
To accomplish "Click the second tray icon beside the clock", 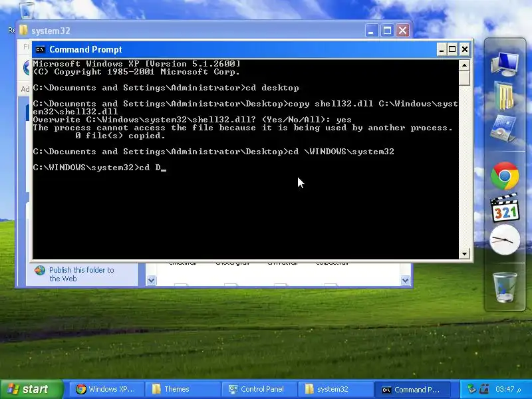I will 485,389.
